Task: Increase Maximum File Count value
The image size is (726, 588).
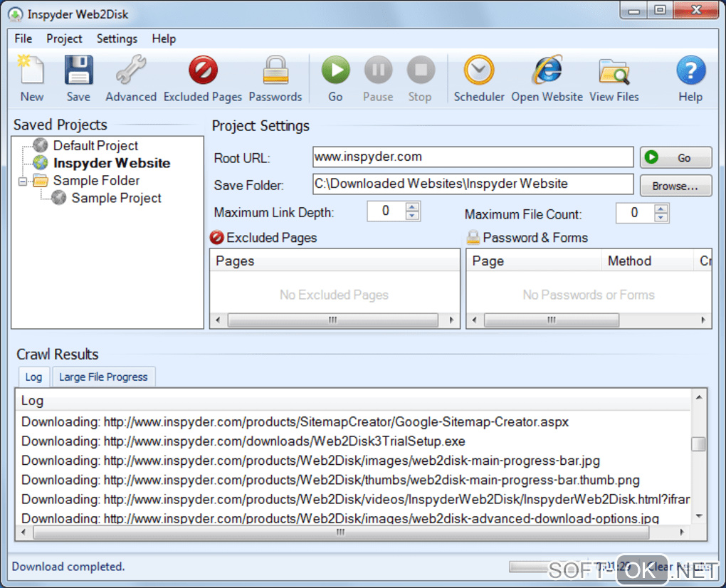Action: [x=661, y=209]
